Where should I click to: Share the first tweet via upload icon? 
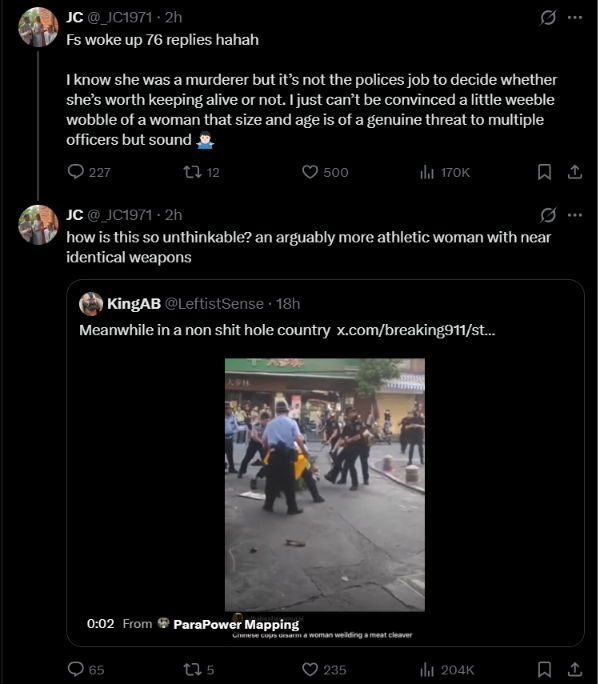pyautogui.click(x=575, y=172)
